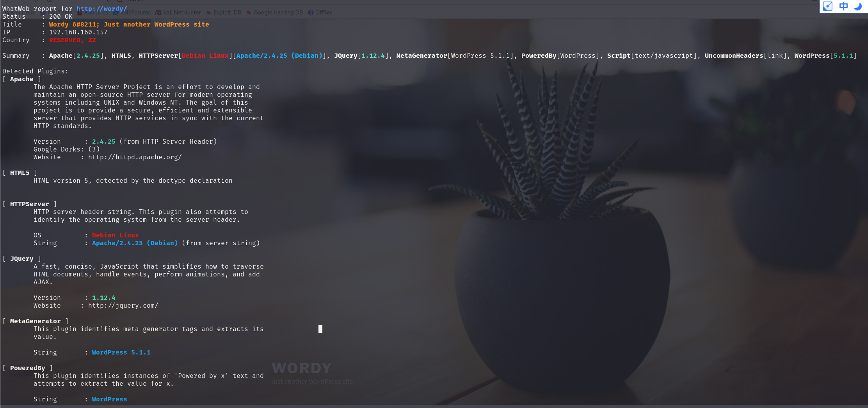Click 'JQuery[1.12.4]' in the Summary line
868x408 pixels.
pos(361,55)
